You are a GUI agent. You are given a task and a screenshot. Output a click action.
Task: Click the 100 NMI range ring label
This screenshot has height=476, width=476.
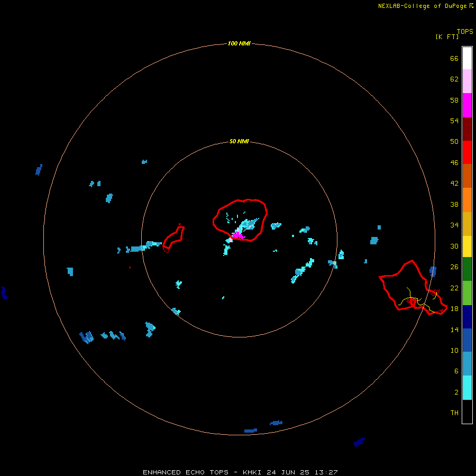pos(239,43)
